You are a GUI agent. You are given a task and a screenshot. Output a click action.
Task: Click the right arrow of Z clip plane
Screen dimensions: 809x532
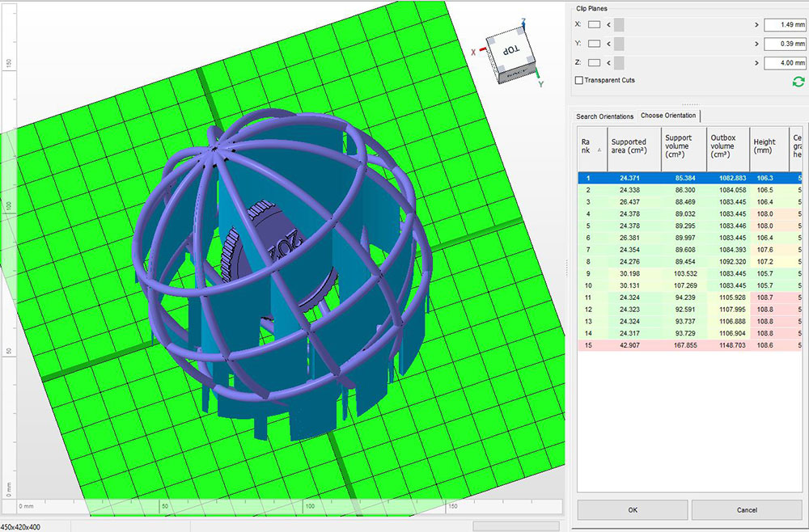pyautogui.click(x=756, y=62)
